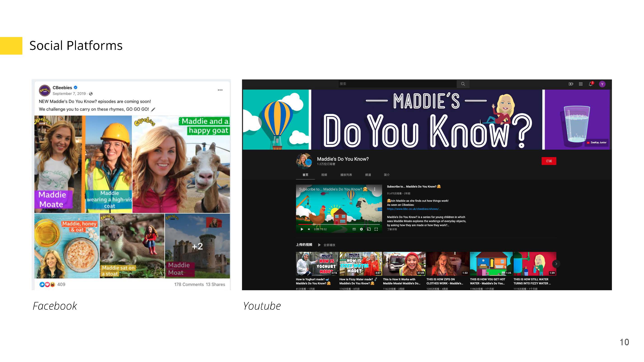
Task: Select the 频道 channel tab
Action: (x=368, y=175)
